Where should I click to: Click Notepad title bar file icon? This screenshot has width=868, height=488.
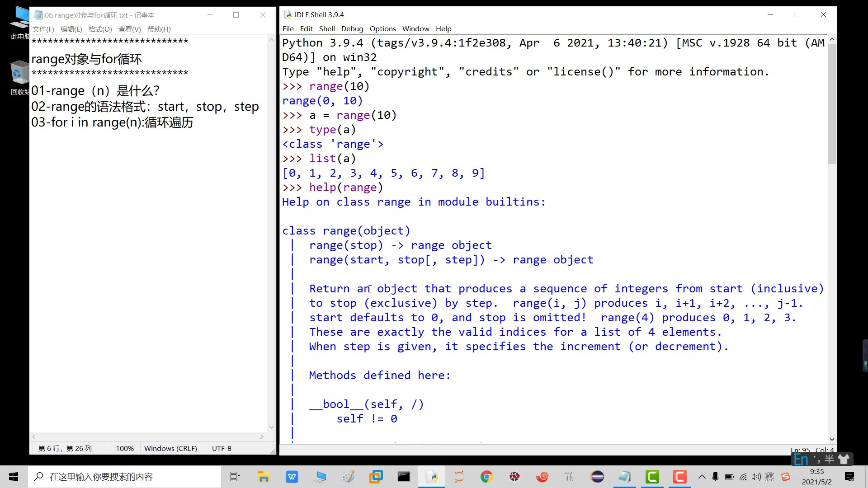click(x=38, y=15)
